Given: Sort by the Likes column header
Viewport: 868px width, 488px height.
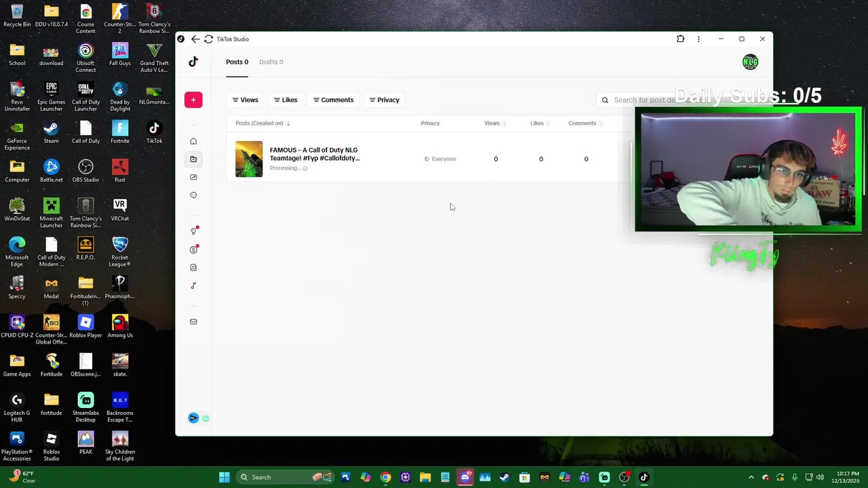Looking at the screenshot, I should coord(540,123).
